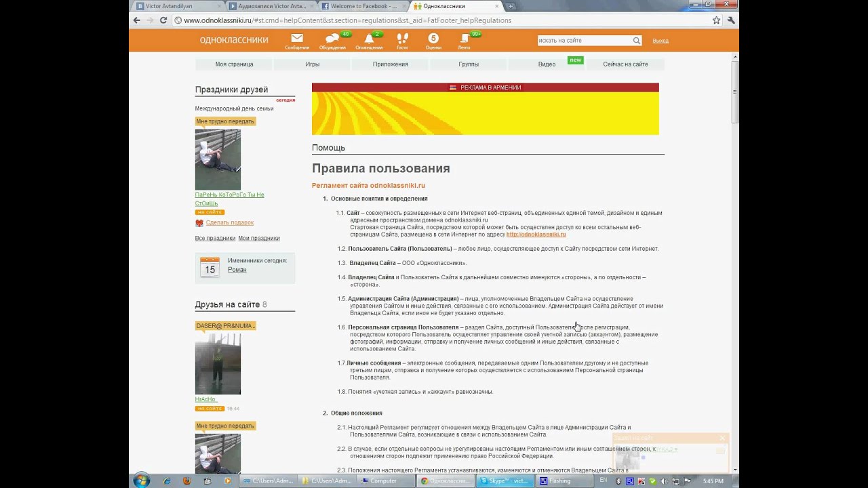Screen dimensions: 868x488
Task: Bookmark this page with the star
Action: pos(716,20)
